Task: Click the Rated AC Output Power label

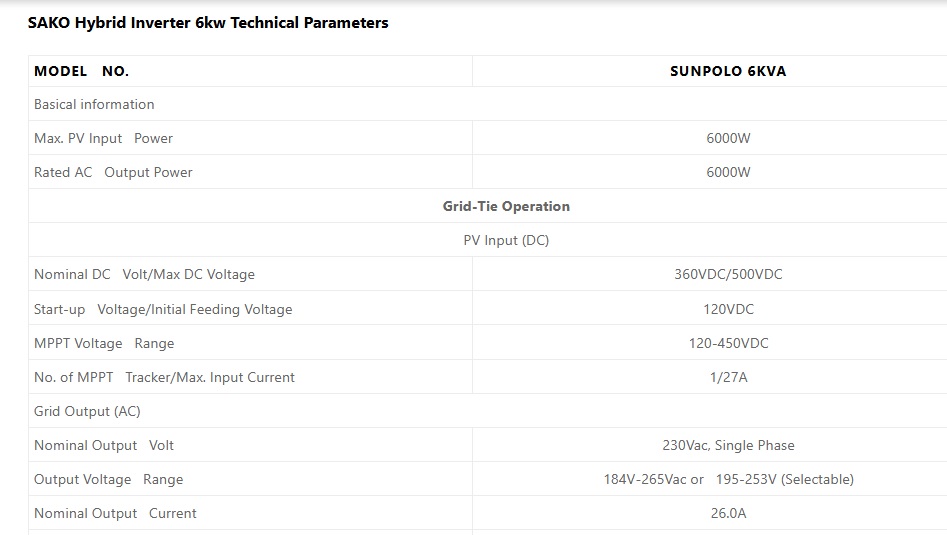Action: (x=113, y=172)
